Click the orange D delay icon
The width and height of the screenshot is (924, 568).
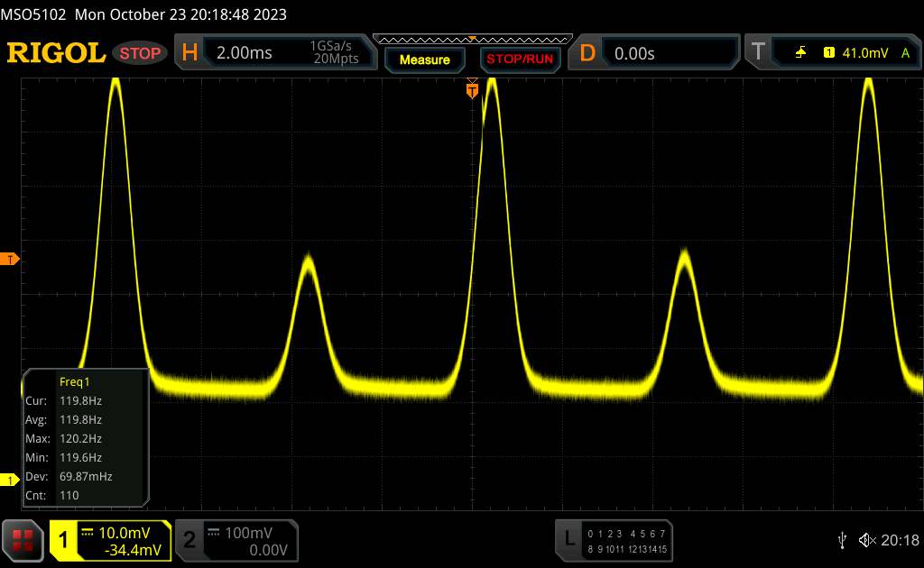pyautogui.click(x=587, y=53)
